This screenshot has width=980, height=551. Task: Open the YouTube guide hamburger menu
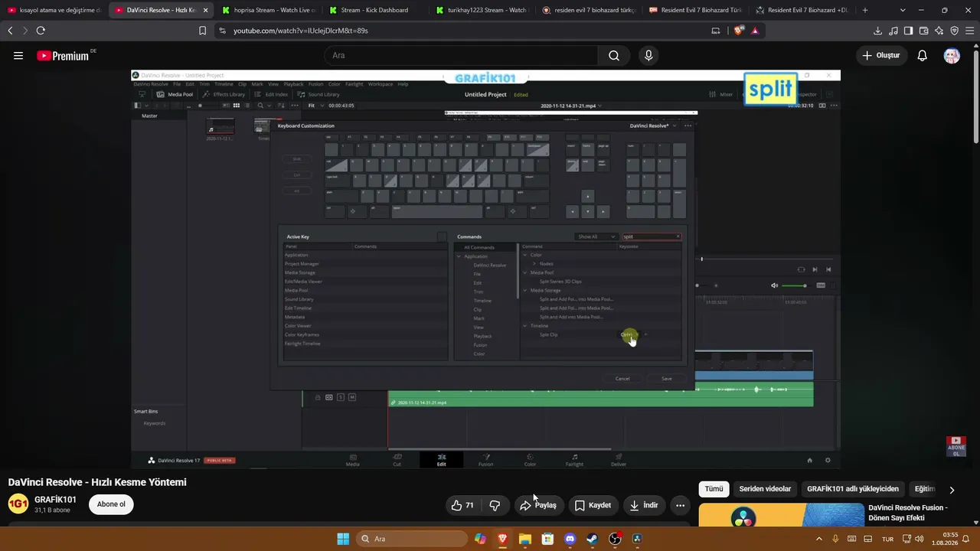pos(18,55)
